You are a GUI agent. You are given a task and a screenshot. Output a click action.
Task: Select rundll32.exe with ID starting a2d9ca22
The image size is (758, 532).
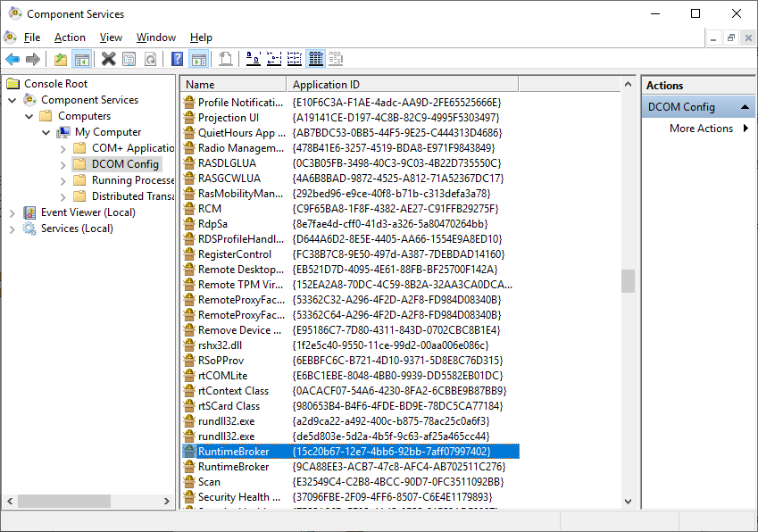pyautogui.click(x=351, y=420)
